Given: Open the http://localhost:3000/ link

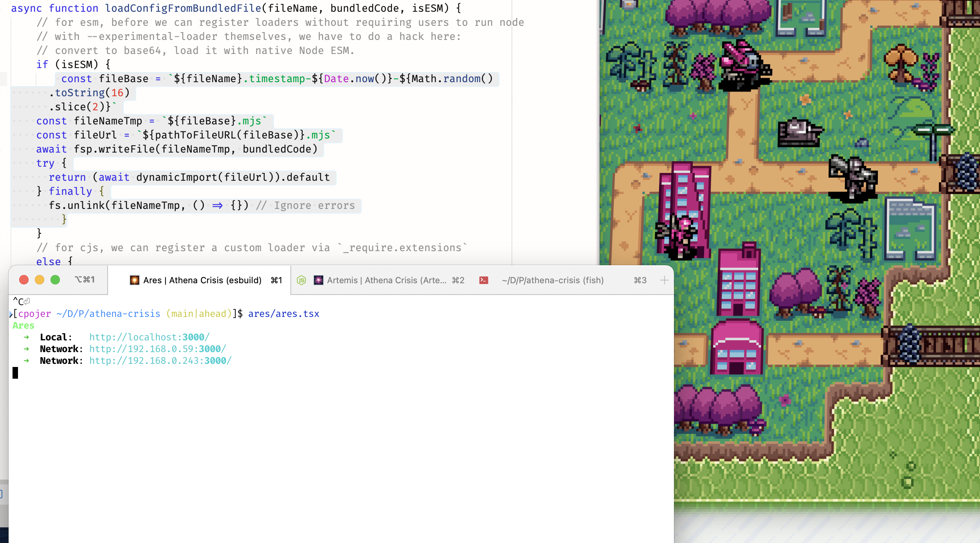Looking at the screenshot, I should coord(149,337).
